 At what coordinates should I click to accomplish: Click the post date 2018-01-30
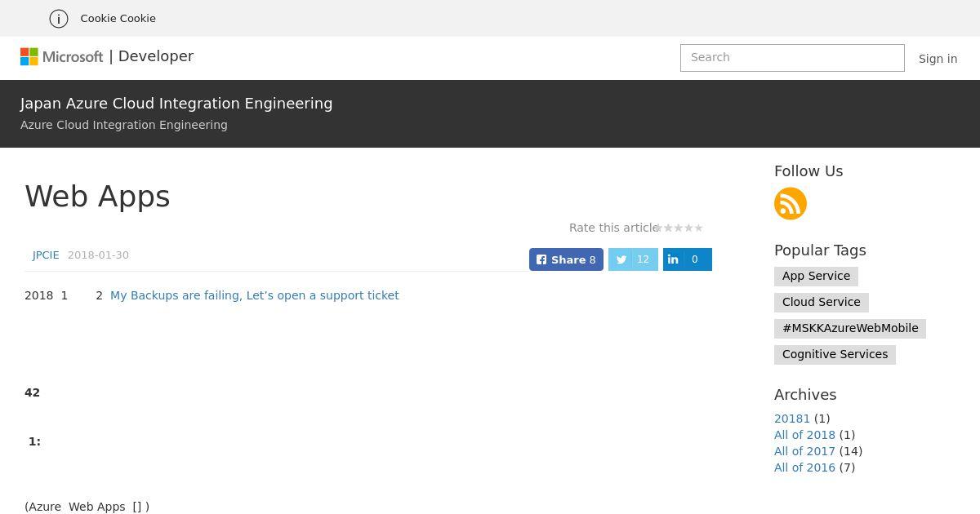coord(98,255)
